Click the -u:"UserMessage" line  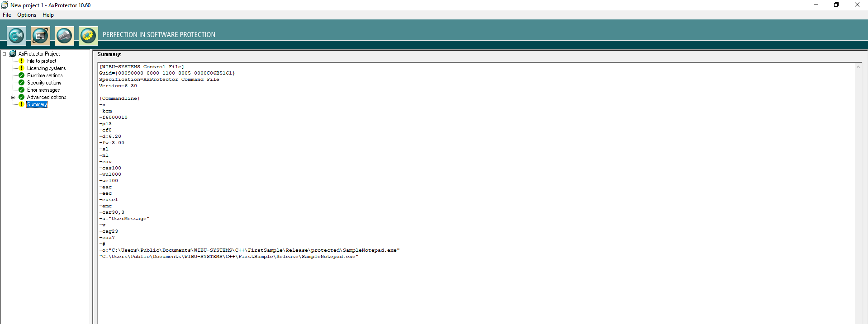124,219
